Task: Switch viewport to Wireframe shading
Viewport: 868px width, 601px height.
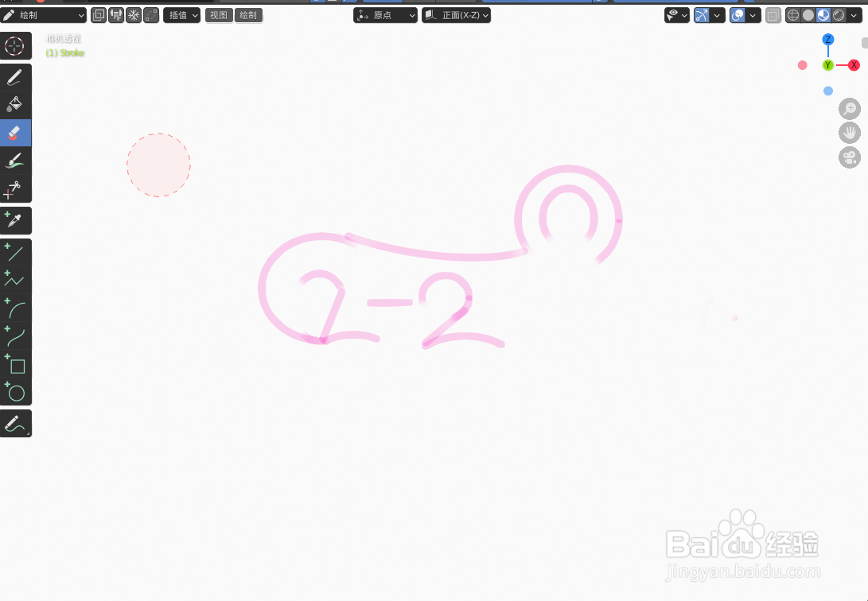Action: tap(793, 14)
